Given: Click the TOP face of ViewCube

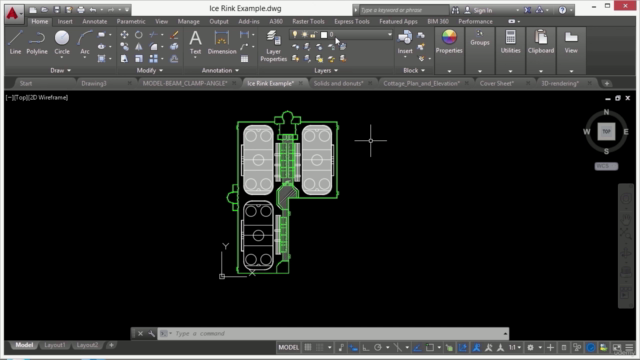Looking at the screenshot, I should [x=606, y=132].
